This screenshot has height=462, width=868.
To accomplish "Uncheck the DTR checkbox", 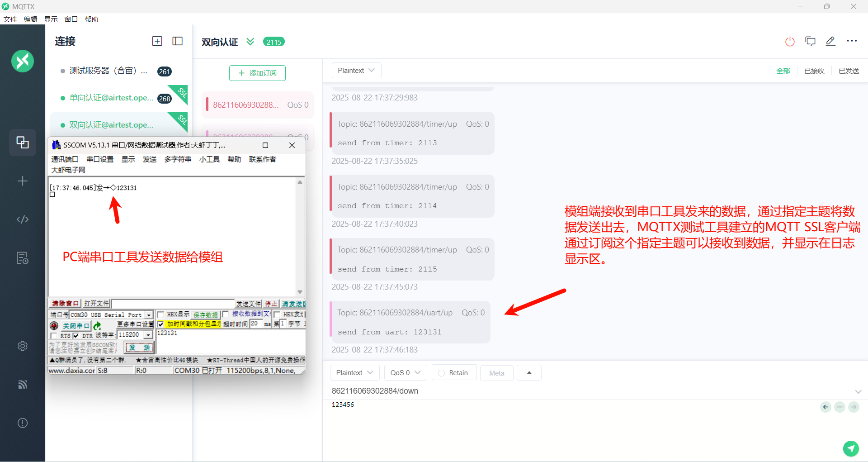I will (75, 336).
